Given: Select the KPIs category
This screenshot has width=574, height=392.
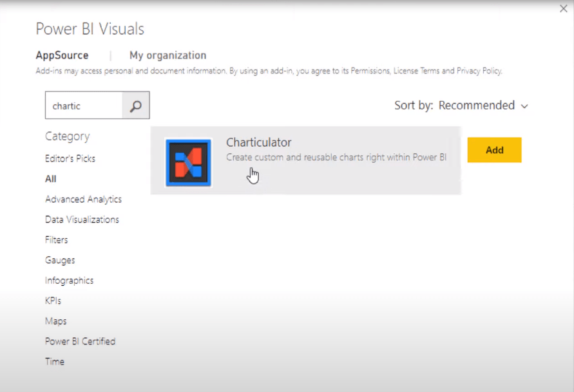Looking at the screenshot, I should coord(53,301).
